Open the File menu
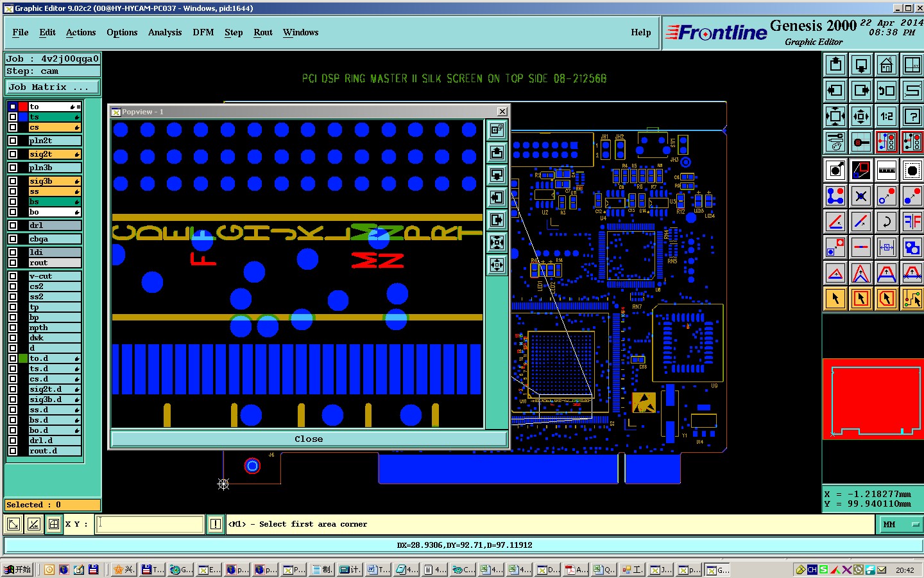Screen dimensions: 924x578 click(x=21, y=32)
